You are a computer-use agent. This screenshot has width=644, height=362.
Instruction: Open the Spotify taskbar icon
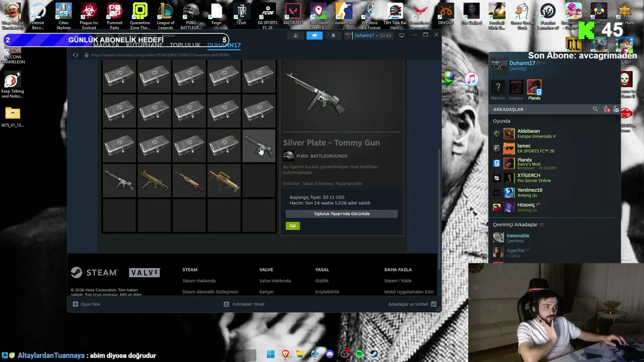click(359, 354)
